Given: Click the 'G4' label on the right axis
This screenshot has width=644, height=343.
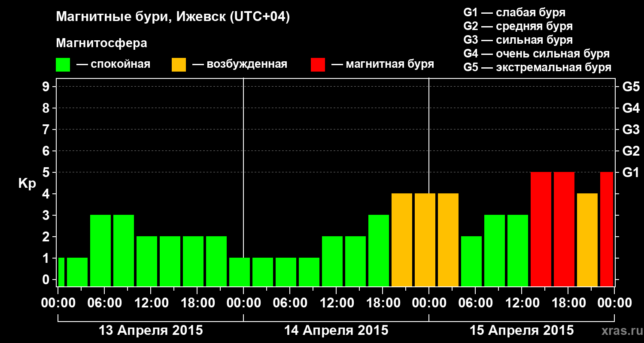Looking at the screenshot, I should pos(631,108).
